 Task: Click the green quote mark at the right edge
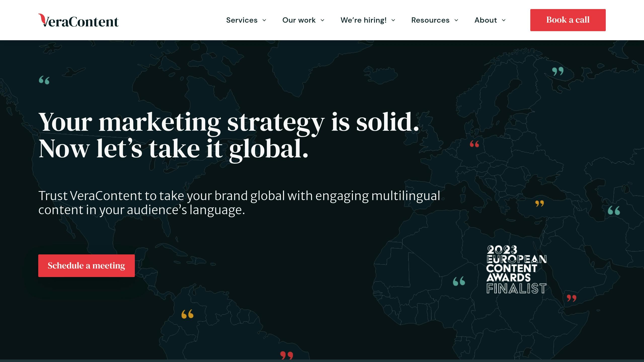tap(614, 210)
